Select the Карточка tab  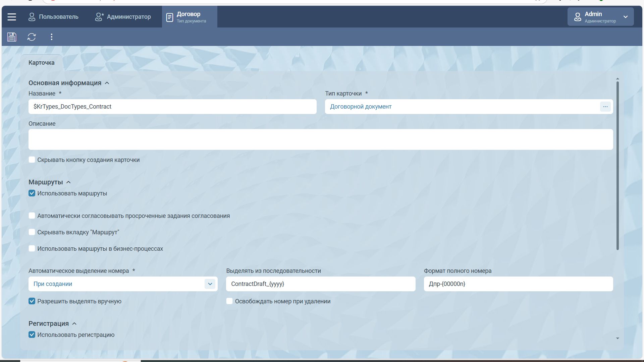[41, 63]
